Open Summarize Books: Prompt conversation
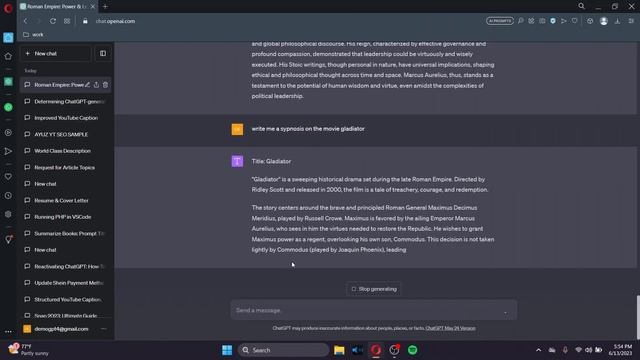Viewport: 640px width, 360px height. coord(65,233)
